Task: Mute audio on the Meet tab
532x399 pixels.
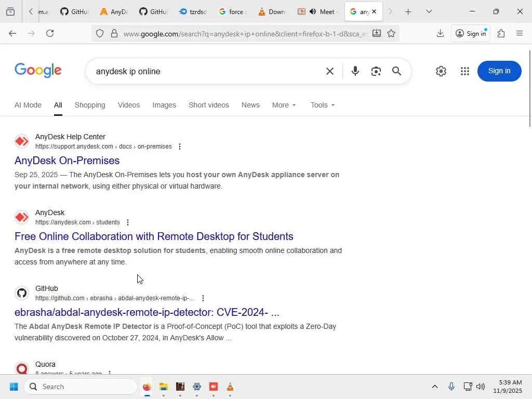Action: [313, 11]
